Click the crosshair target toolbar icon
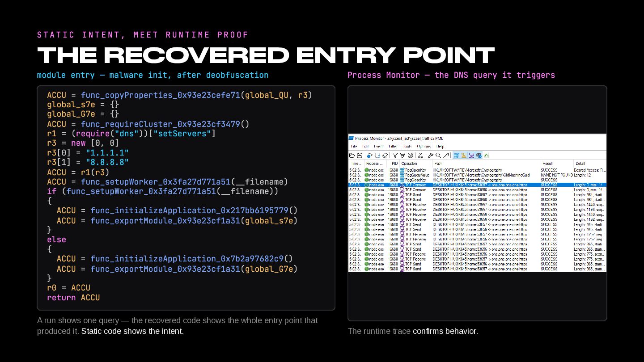The image size is (644, 362). click(410, 155)
